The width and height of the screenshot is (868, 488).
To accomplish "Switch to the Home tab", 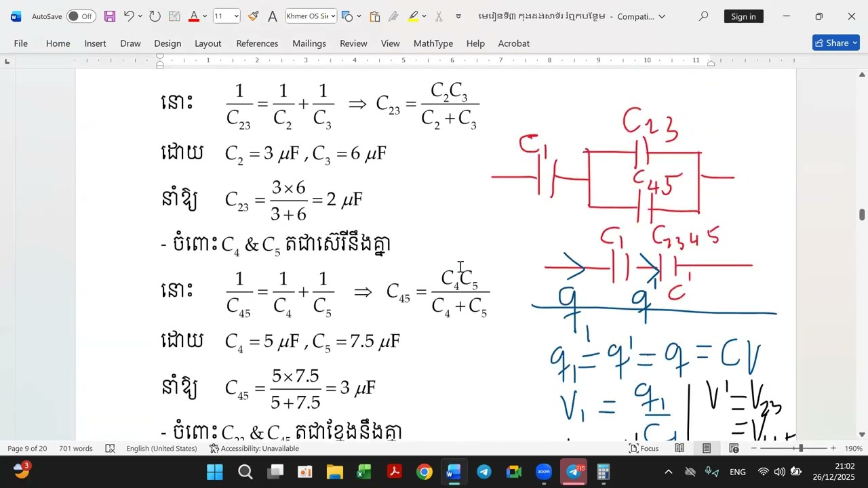I will [58, 43].
